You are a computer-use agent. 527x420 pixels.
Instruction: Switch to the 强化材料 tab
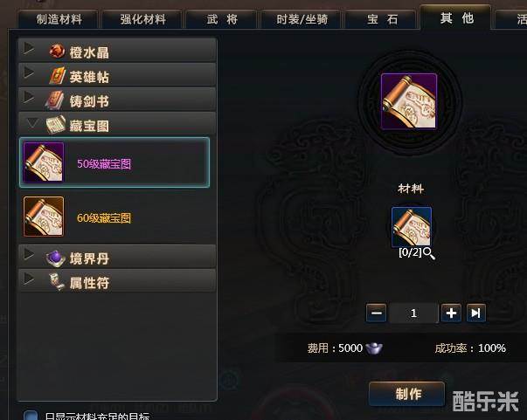coord(142,19)
